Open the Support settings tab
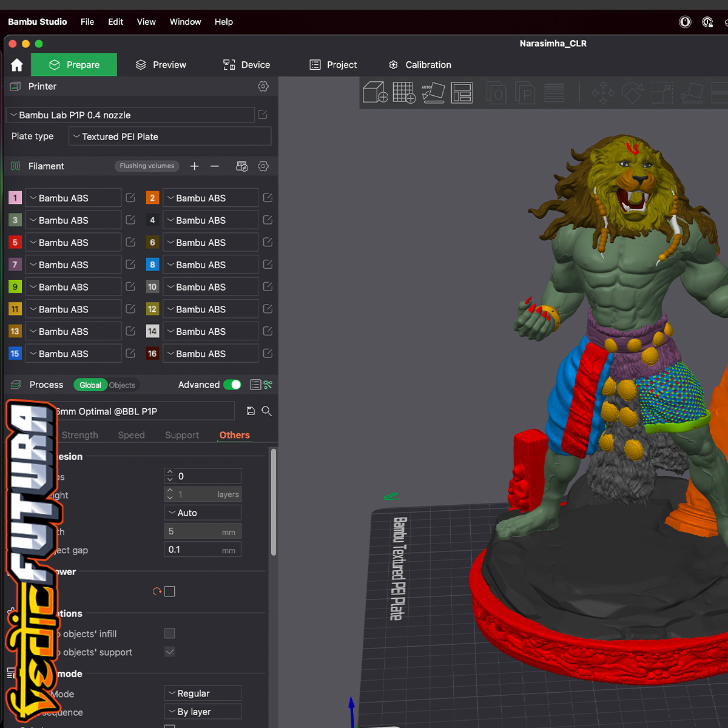This screenshot has height=728, width=728. 181,435
